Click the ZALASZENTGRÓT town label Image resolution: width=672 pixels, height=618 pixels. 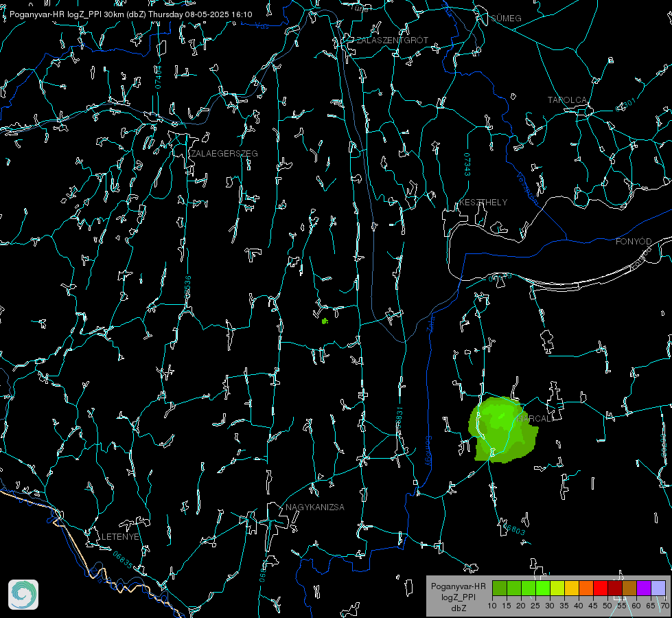click(392, 40)
